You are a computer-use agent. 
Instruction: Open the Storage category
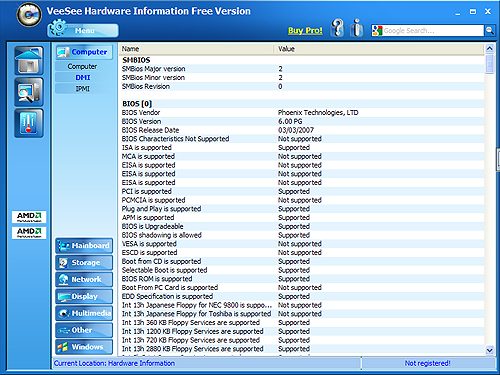[x=84, y=263]
